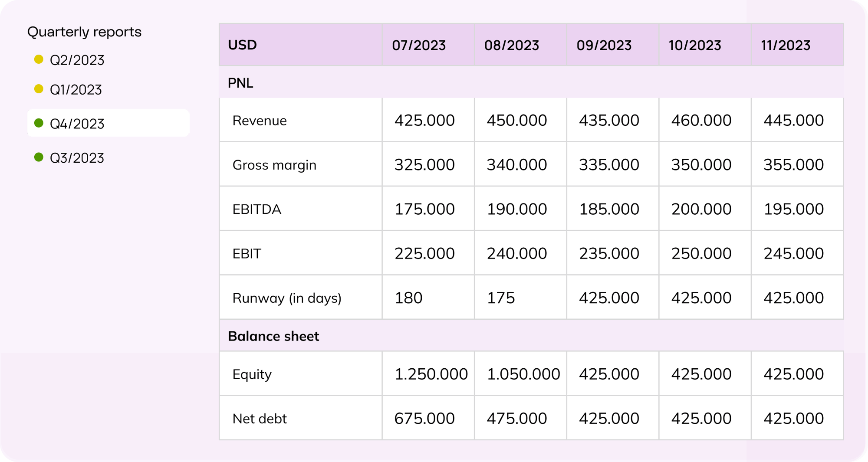Open the Q1/2023 quarterly report
This screenshot has height=462, width=868.
[x=76, y=89]
